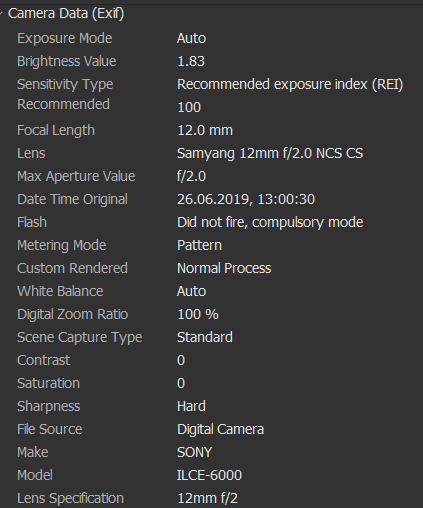The image size is (423, 508).
Task: Click the Recommended exposure index (REI) value
Action: tap(290, 84)
